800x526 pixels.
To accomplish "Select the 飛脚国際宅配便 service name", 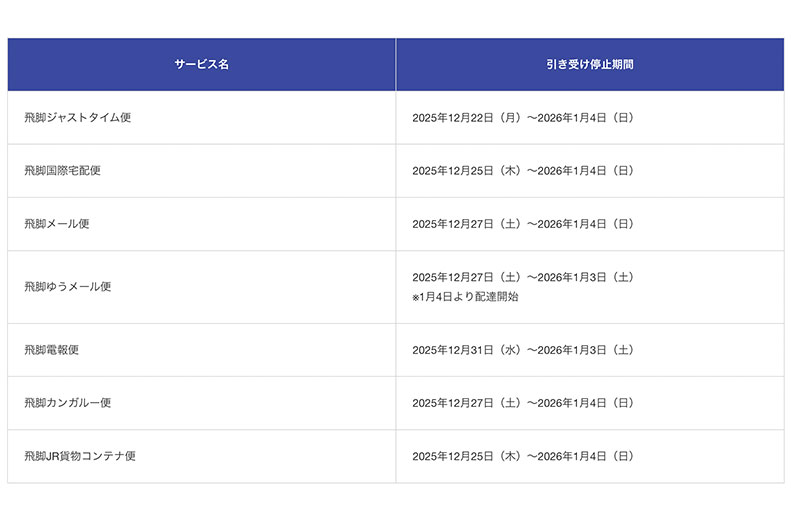I will (x=63, y=171).
